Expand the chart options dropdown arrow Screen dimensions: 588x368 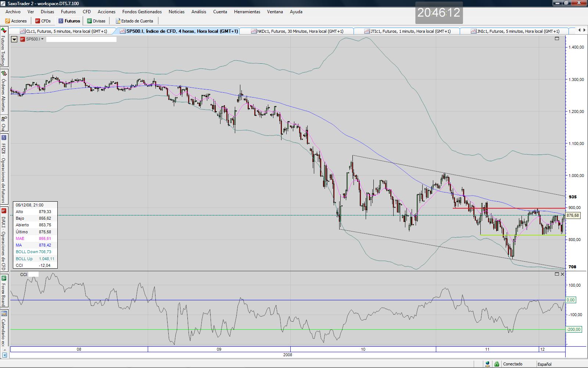(14, 39)
